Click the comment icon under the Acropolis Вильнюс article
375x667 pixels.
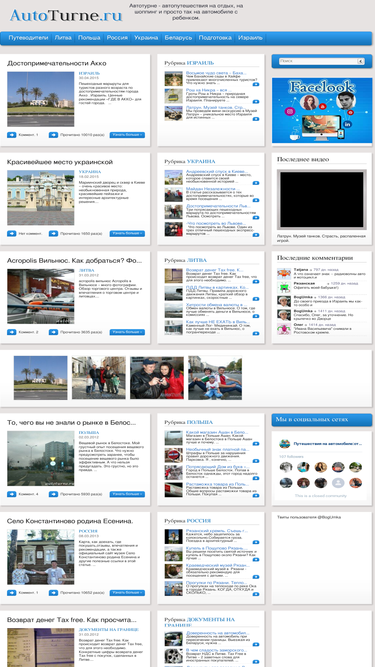(11, 332)
